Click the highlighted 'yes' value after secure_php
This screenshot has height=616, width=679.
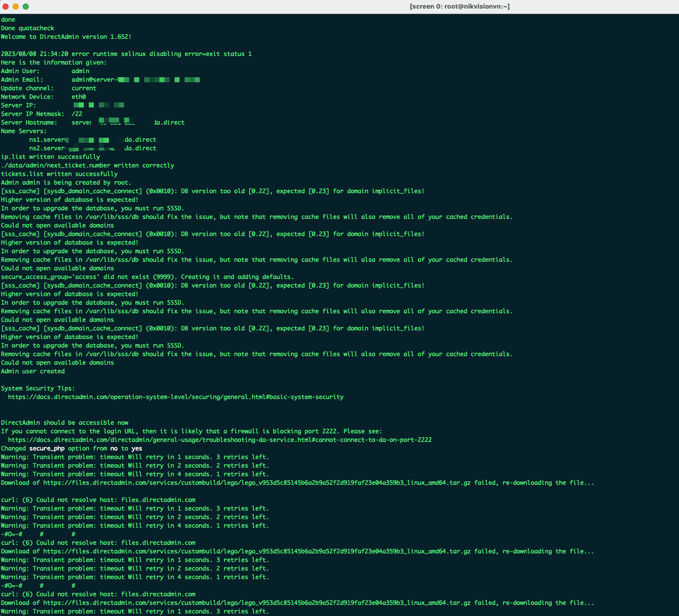click(x=137, y=449)
